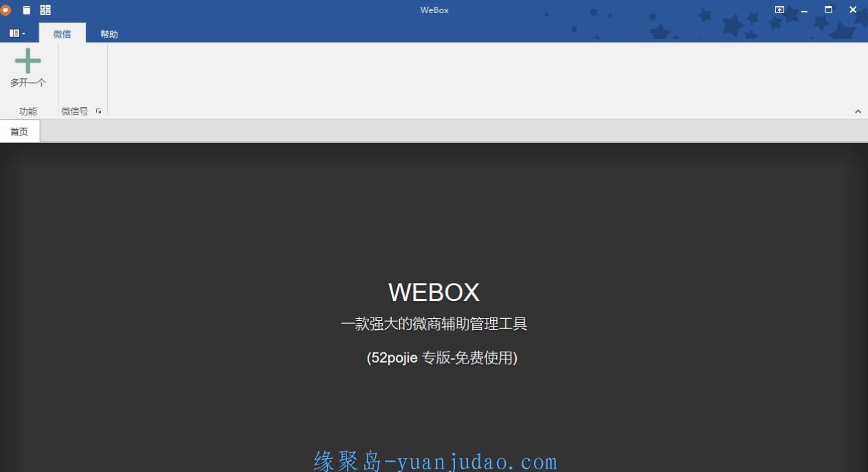Minimize the WeBox window
Image resolution: width=868 pixels, height=472 pixels.
[x=804, y=10]
